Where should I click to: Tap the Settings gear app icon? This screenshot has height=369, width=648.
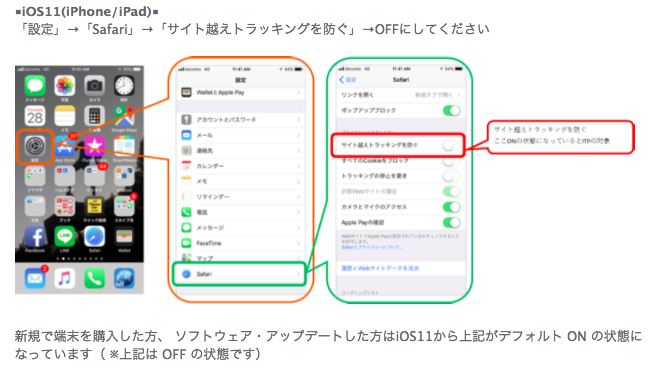35,146
